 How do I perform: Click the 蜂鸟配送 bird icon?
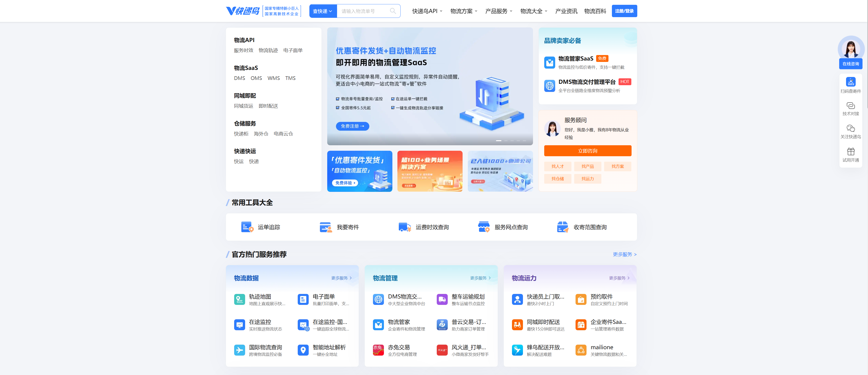tap(517, 350)
